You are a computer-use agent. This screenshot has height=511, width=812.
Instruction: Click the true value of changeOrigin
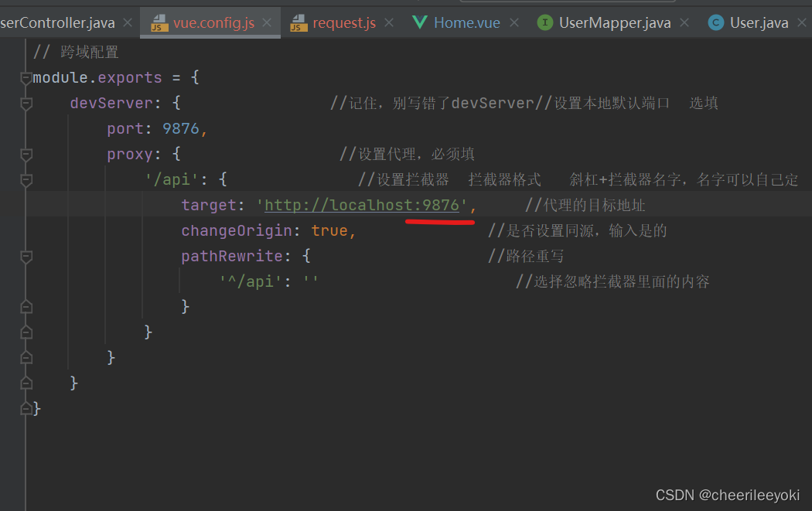click(329, 230)
